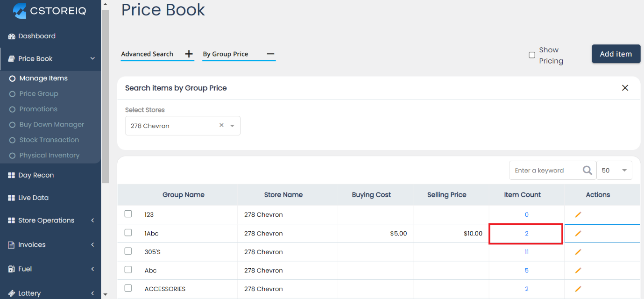Collapse the Price Book sidebar menu chevron
Screen dimensions: 644x299
[92, 58]
